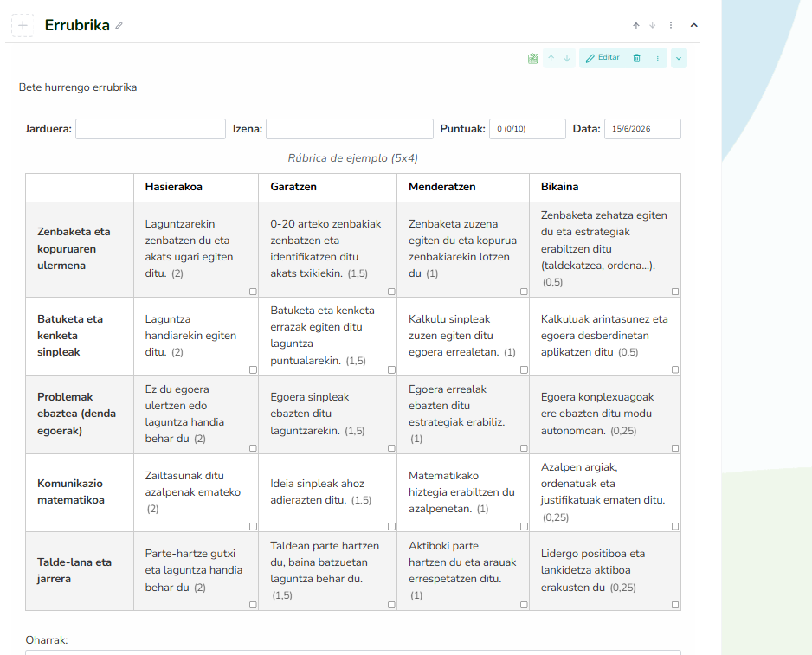Edit the Errubrika title with pencil icon
812x655 pixels.
tap(119, 25)
